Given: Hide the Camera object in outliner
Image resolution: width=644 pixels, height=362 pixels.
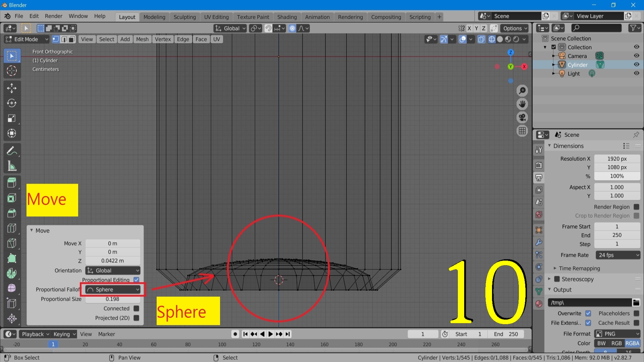Looking at the screenshot, I should 636,56.
